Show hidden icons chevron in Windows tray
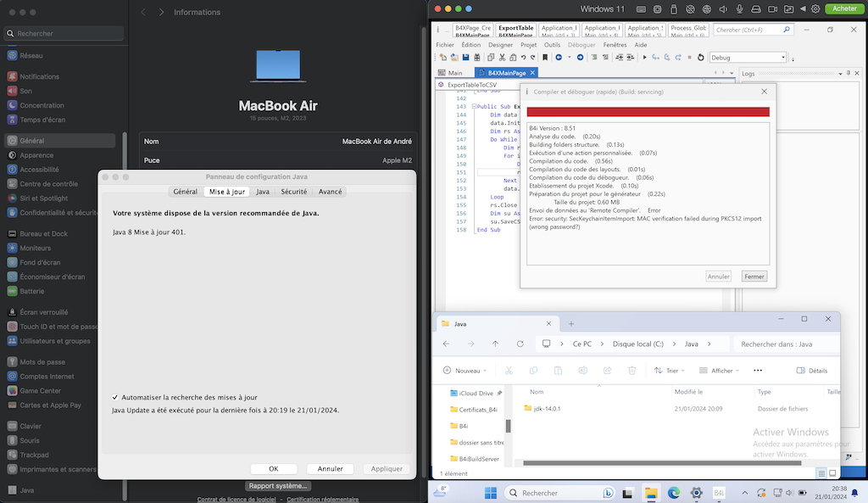 click(x=744, y=493)
